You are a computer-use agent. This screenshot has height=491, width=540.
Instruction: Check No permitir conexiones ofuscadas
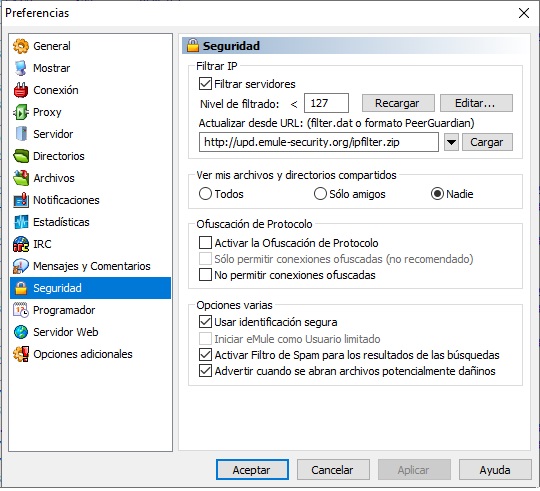[205, 275]
